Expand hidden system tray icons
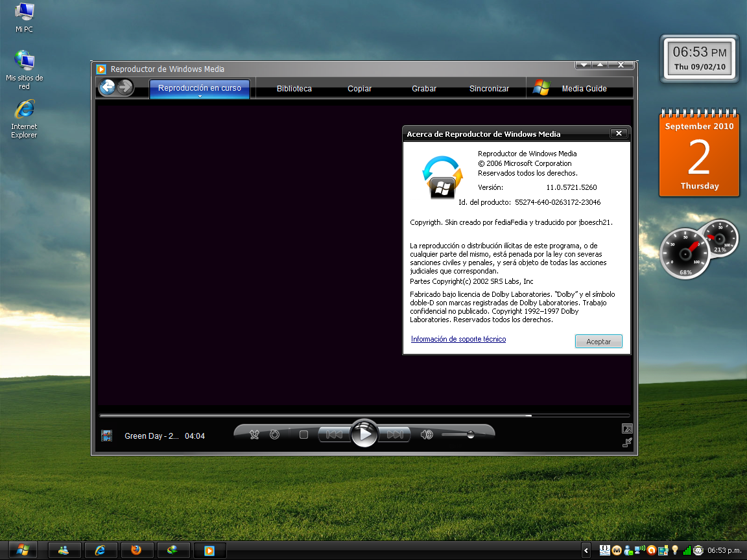 [x=586, y=550]
